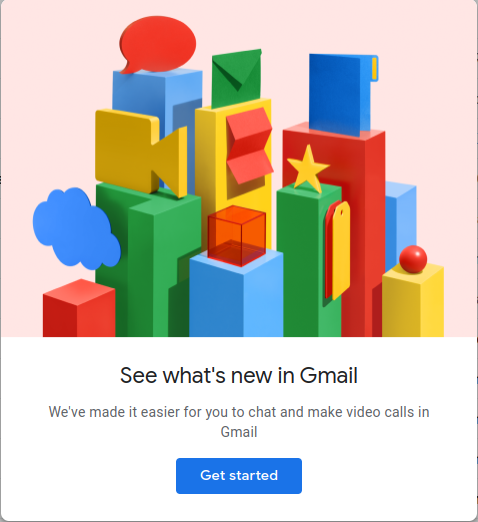Image resolution: width=478 pixels, height=522 pixels.
Task: Click the yellow block beneath the red ball
Action: 413,300
